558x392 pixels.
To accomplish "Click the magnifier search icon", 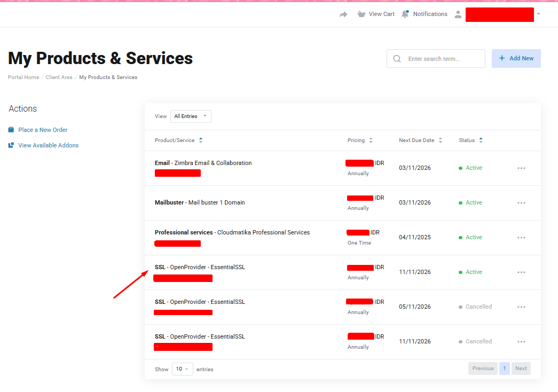I will (397, 59).
